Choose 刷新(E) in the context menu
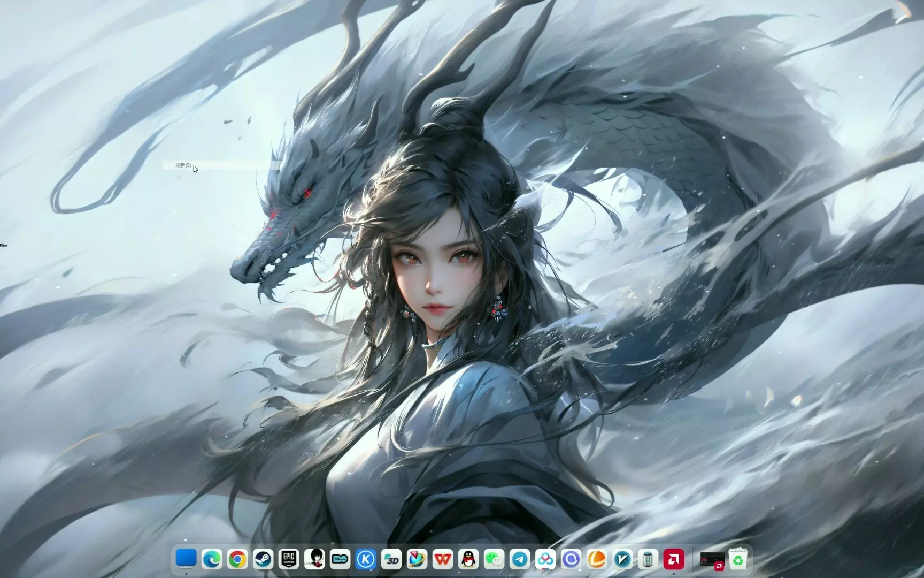 tap(222, 165)
